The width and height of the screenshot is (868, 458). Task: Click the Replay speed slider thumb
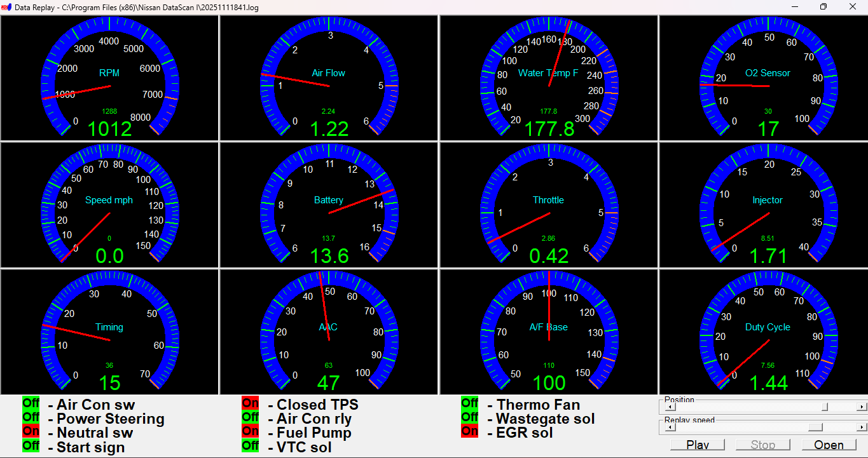pos(816,427)
